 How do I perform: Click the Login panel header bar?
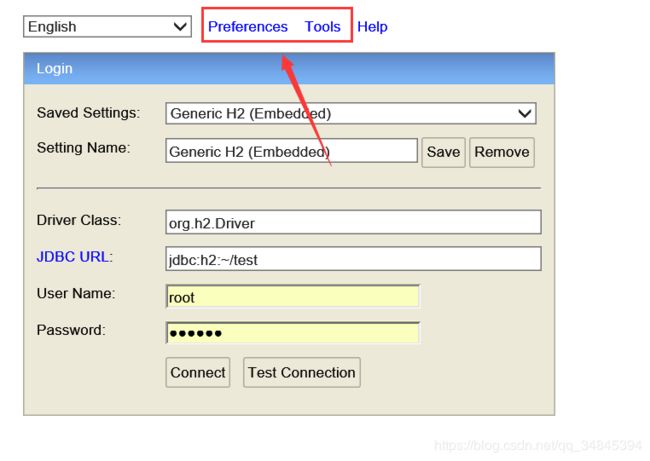pyautogui.click(x=289, y=68)
